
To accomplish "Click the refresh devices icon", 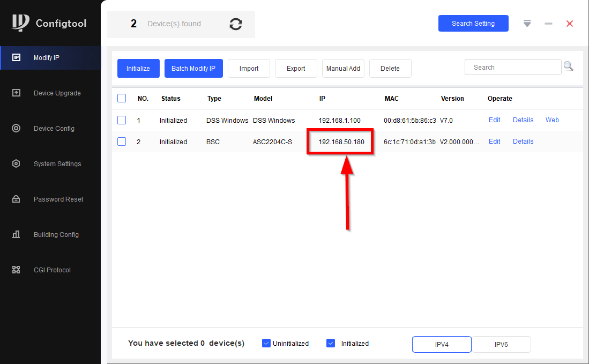I will (x=235, y=24).
